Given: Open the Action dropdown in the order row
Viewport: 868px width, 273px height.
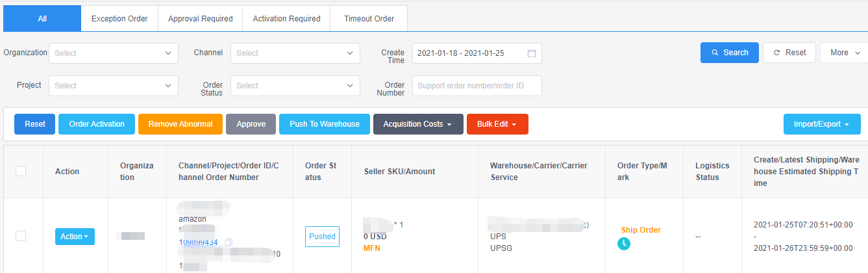Looking at the screenshot, I should click(75, 237).
